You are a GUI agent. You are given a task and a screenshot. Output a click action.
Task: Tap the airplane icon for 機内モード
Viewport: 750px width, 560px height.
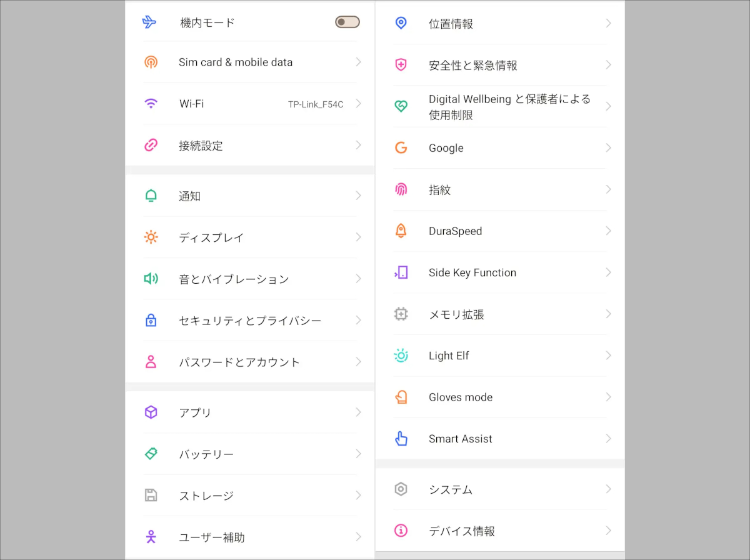tap(151, 21)
